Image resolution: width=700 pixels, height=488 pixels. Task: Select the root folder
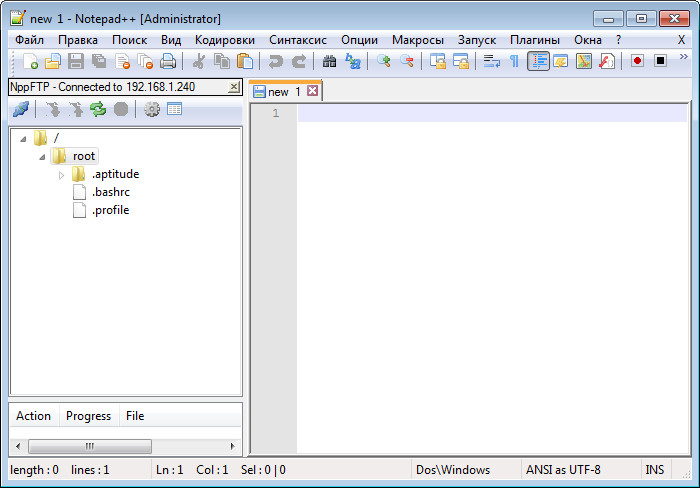pyautogui.click(x=84, y=156)
